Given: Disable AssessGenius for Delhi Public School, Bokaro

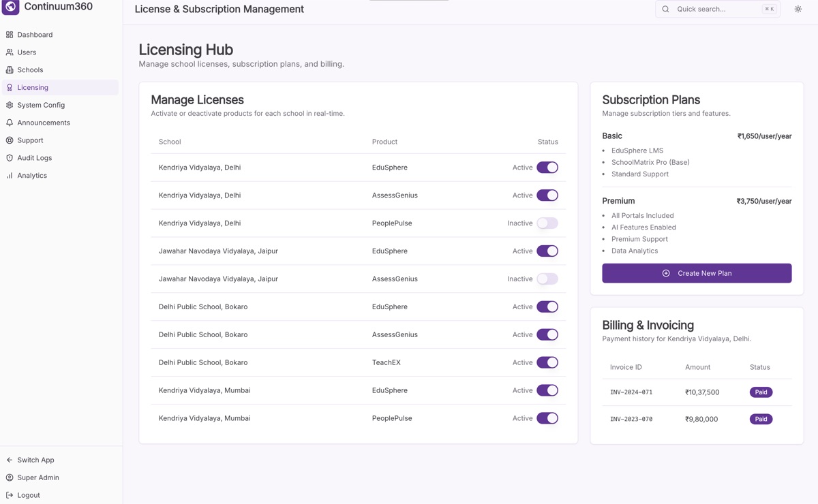Looking at the screenshot, I should (547, 335).
